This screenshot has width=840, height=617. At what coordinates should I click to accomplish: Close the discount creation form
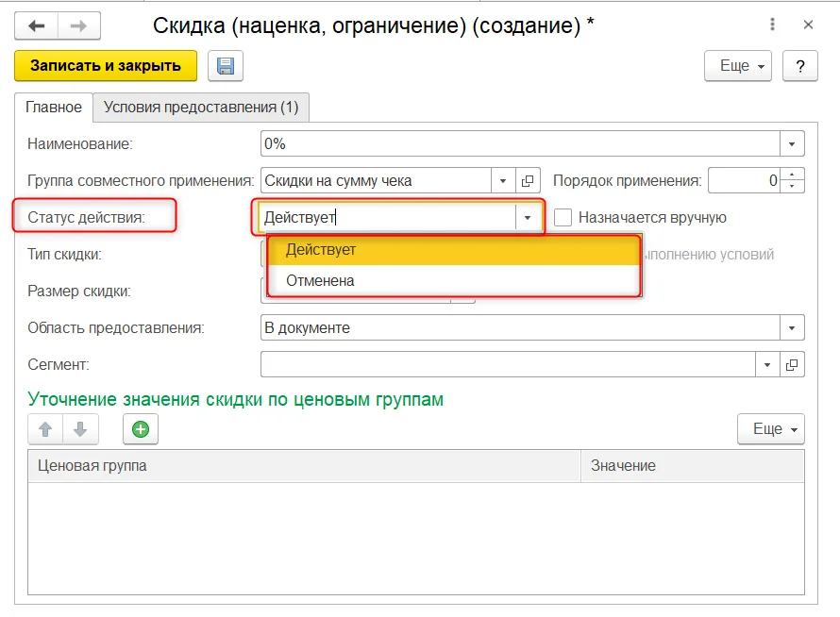pos(809,25)
